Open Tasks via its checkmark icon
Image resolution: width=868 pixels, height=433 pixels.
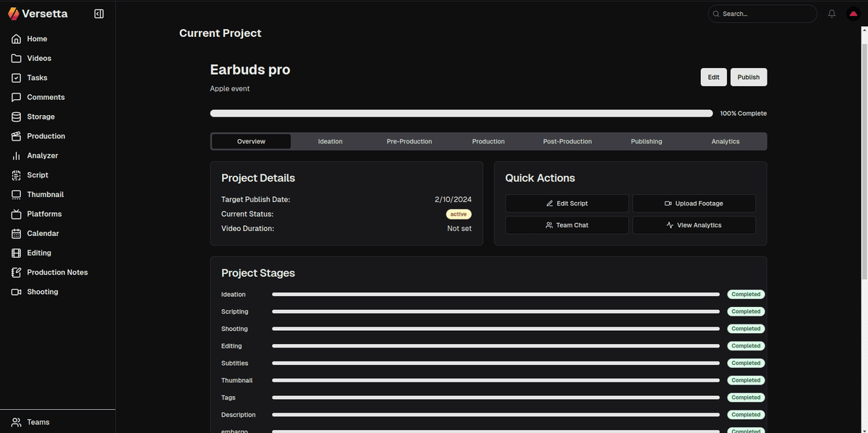click(17, 78)
